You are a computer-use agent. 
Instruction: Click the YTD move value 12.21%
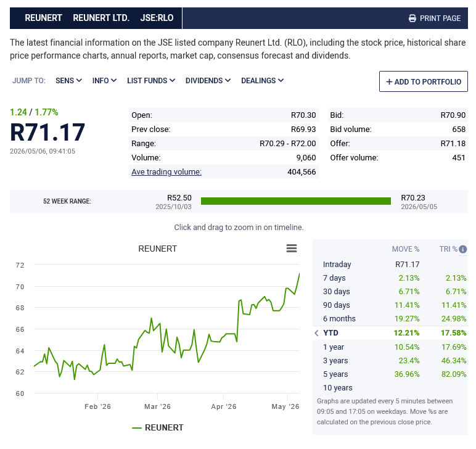(406, 333)
